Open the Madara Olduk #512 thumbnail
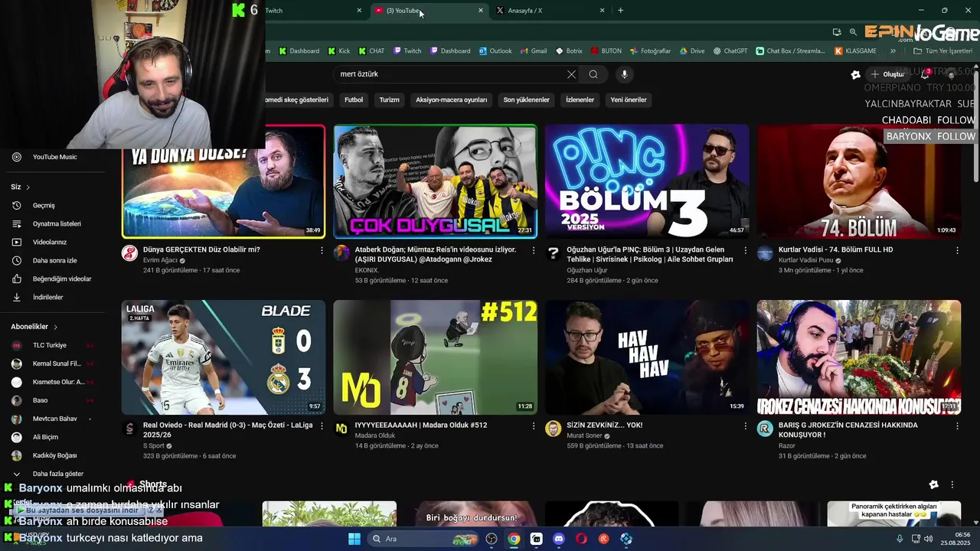Viewport: 980px width, 551px height. point(435,357)
